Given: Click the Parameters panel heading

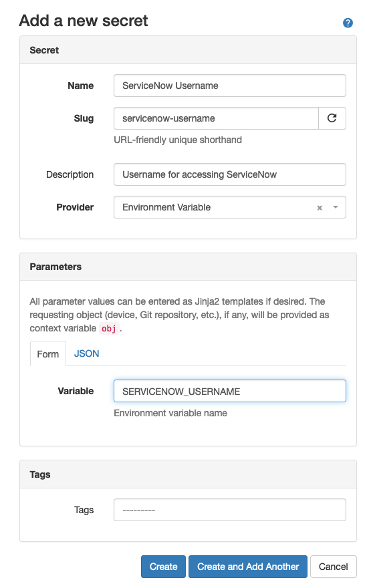Looking at the screenshot, I should 55,267.
